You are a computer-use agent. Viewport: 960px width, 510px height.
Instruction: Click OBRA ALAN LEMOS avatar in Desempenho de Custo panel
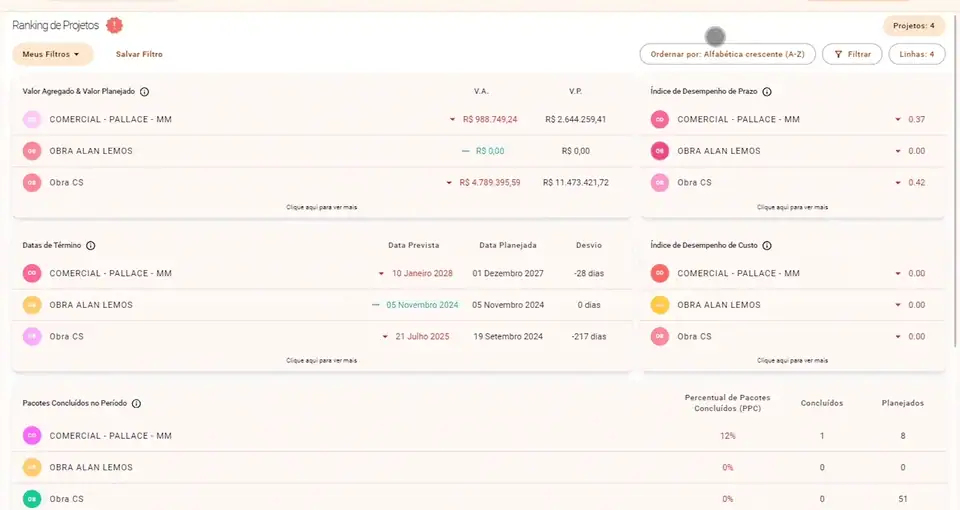point(659,305)
